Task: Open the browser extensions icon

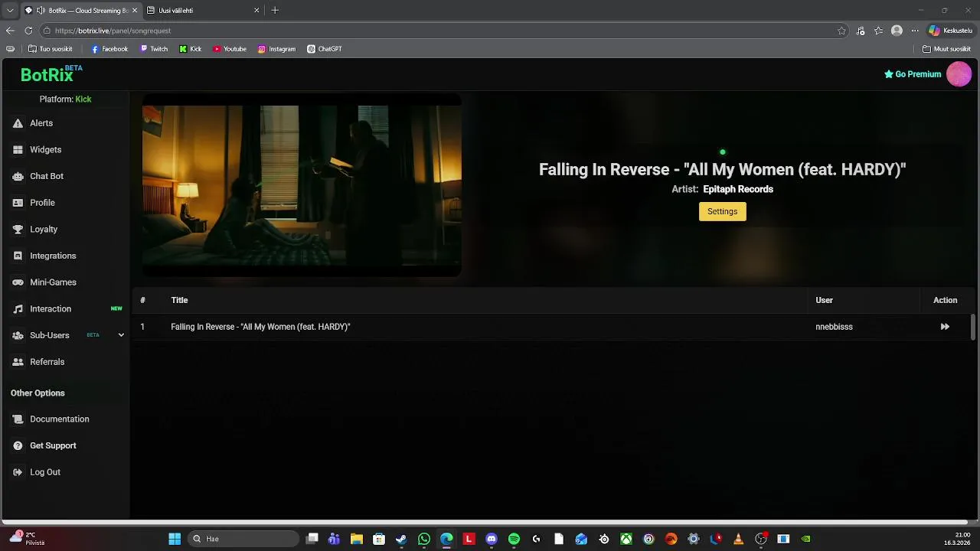Action: (x=861, y=31)
